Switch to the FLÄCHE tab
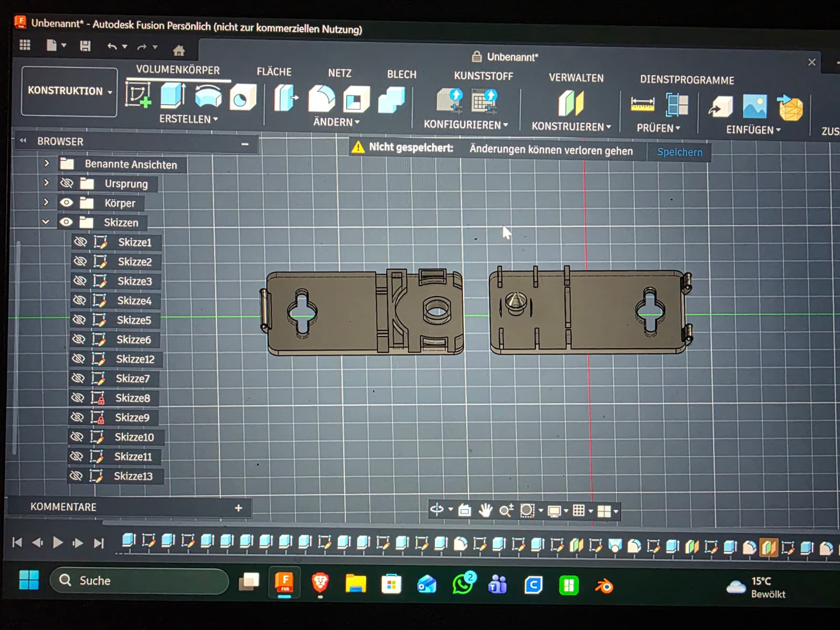The image size is (840, 630). tap(274, 72)
